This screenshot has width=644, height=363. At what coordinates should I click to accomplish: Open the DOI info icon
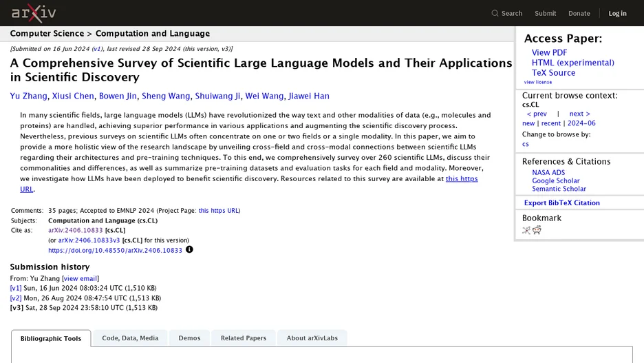(189, 249)
